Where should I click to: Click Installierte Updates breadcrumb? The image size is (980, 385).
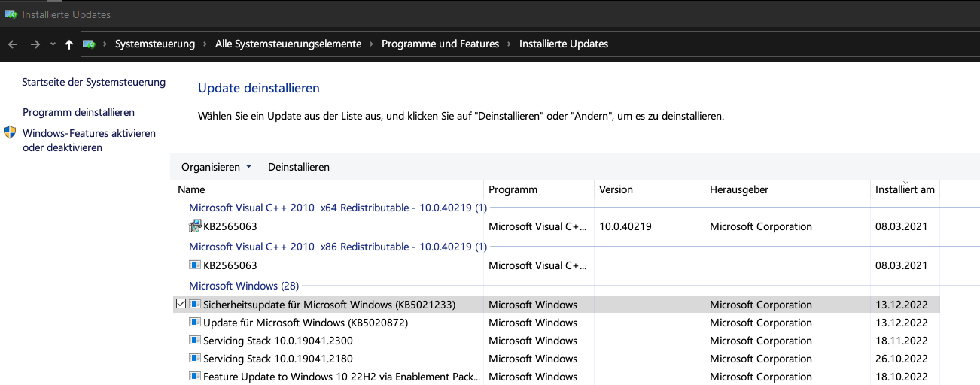coord(564,44)
